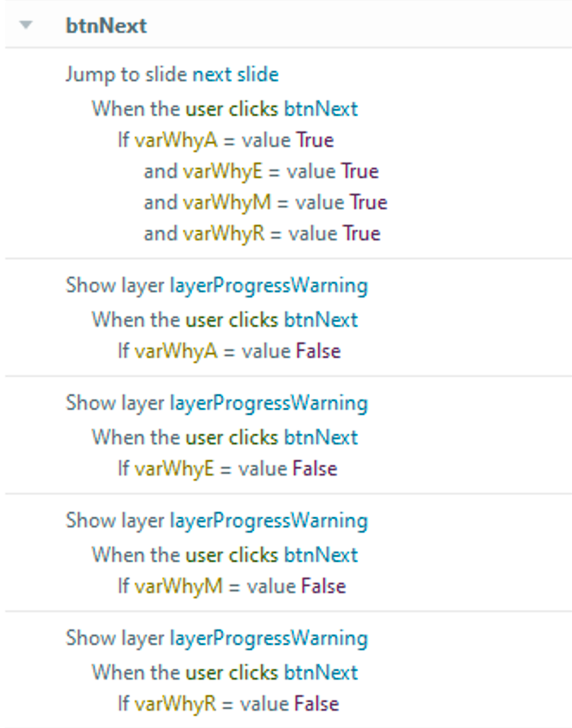Click the 'next slide' link

(235, 74)
